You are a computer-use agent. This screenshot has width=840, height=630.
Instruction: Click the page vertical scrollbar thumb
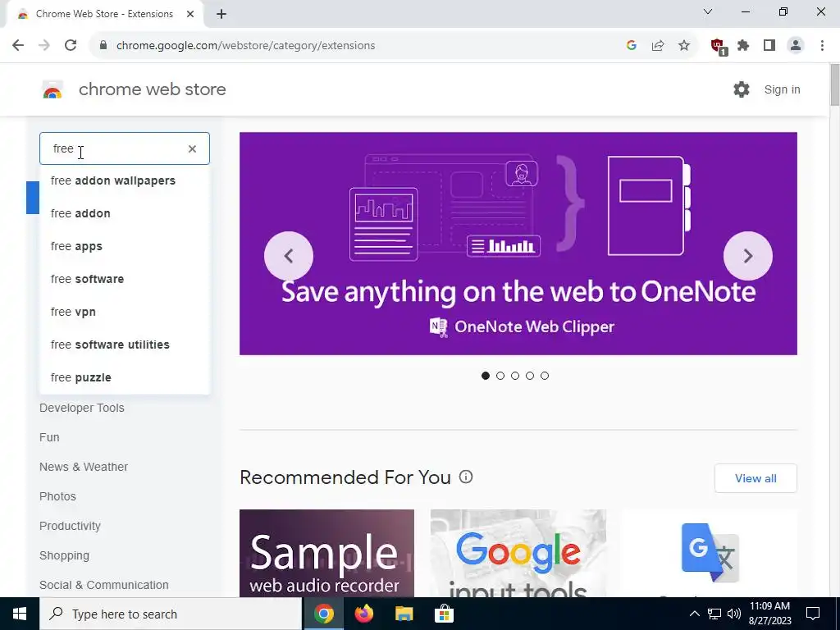point(834,84)
